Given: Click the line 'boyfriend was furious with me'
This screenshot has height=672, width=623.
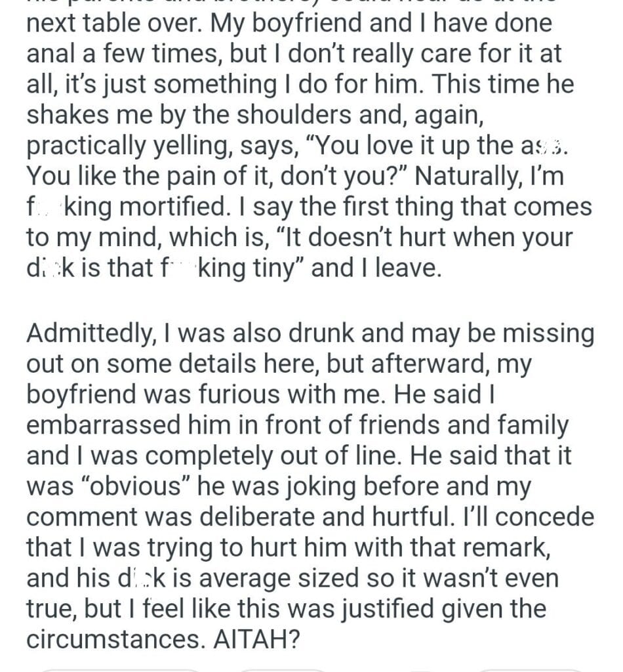Looking at the screenshot, I should [x=197, y=394].
